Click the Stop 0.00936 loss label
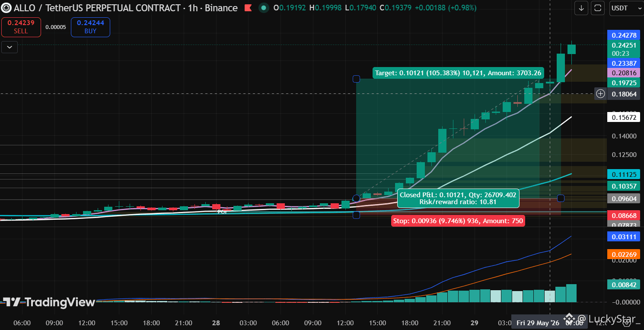Viewport: 644px width, 330px height. pyautogui.click(x=458, y=221)
